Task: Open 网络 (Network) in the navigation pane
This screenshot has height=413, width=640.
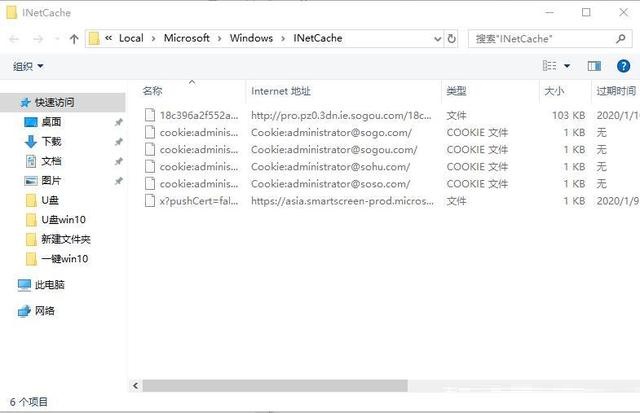Action: (45, 311)
